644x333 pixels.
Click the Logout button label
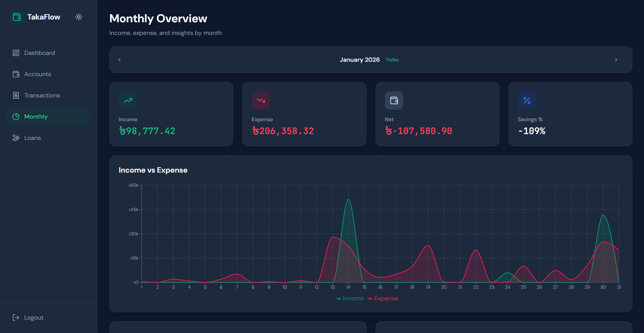point(34,318)
